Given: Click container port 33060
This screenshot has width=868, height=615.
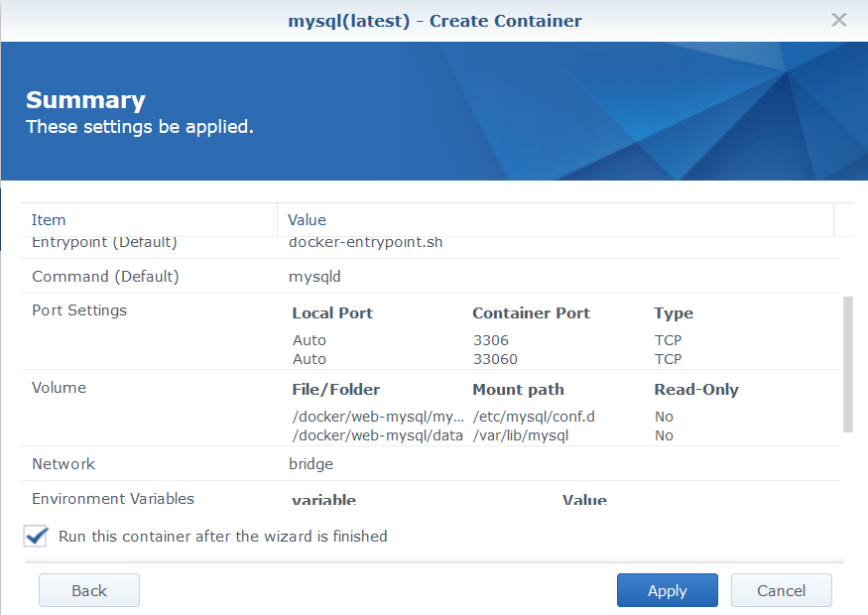Looking at the screenshot, I should pyautogui.click(x=495, y=359).
